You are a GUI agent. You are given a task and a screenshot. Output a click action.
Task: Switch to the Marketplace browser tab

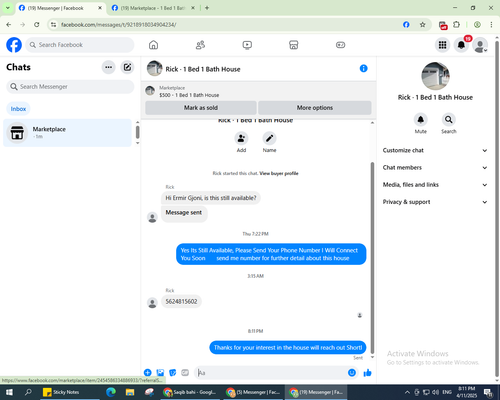click(153, 8)
